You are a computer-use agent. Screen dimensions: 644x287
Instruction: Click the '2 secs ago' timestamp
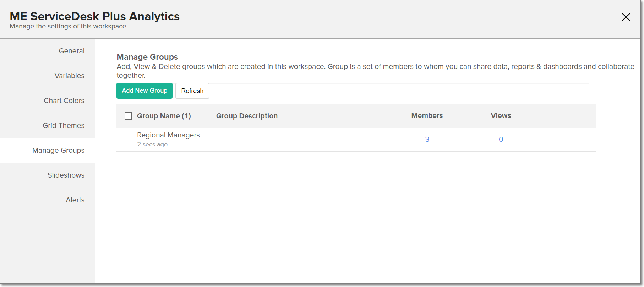[x=152, y=144]
